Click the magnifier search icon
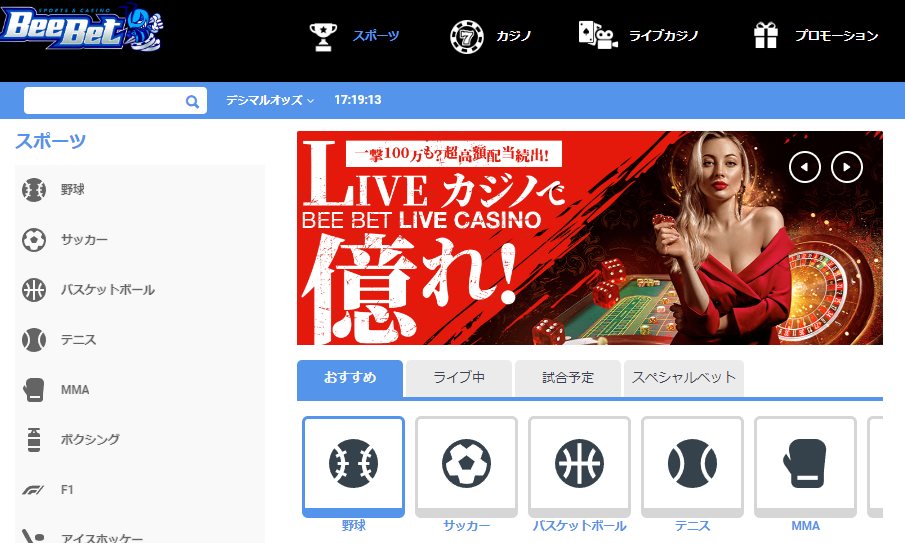 pyautogui.click(x=192, y=102)
